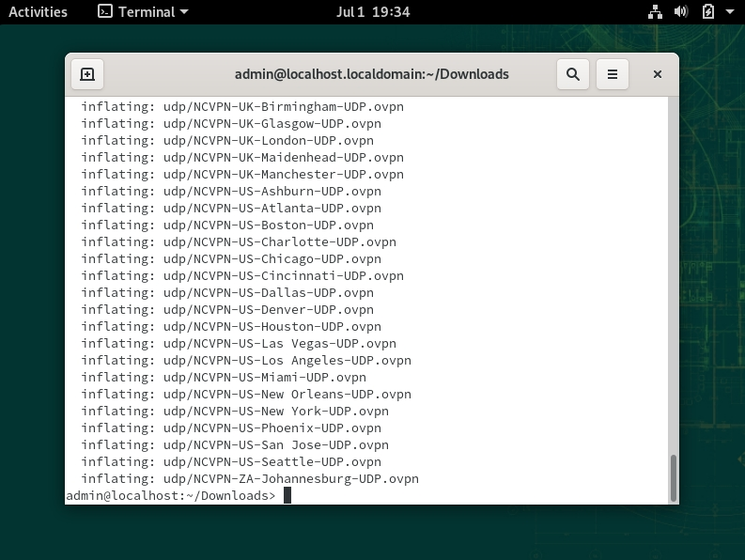
Task: Click the NCVPN-US-New York-UDP.ovpn line
Action: (235, 412)
